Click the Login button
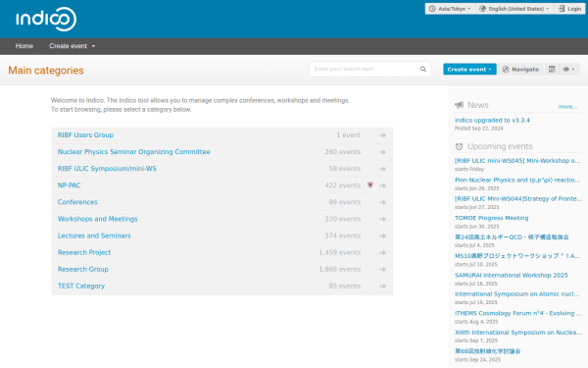This screenshot has height=368, width=588. [569, 9]
